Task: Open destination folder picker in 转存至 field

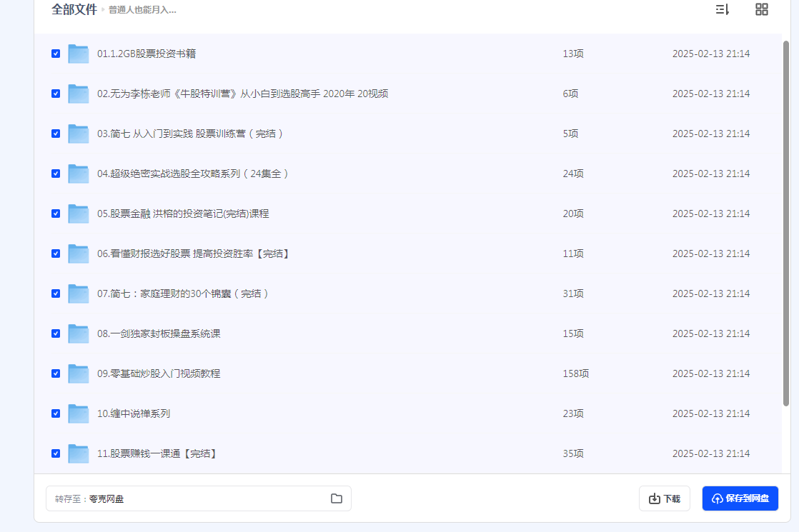Action: [x=337, y=498]
